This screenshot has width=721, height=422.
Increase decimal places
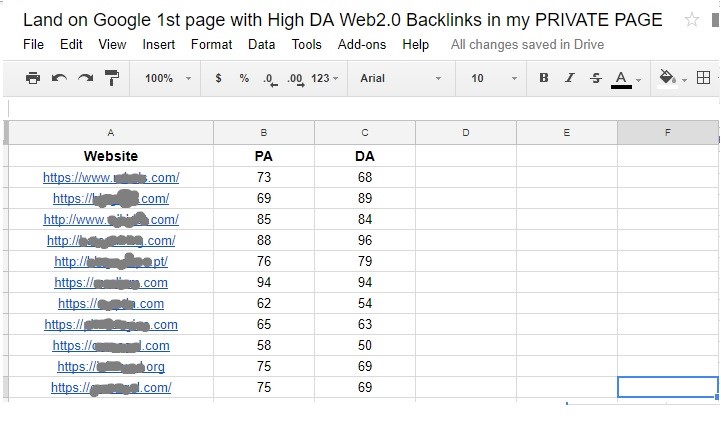click(295, 78)
